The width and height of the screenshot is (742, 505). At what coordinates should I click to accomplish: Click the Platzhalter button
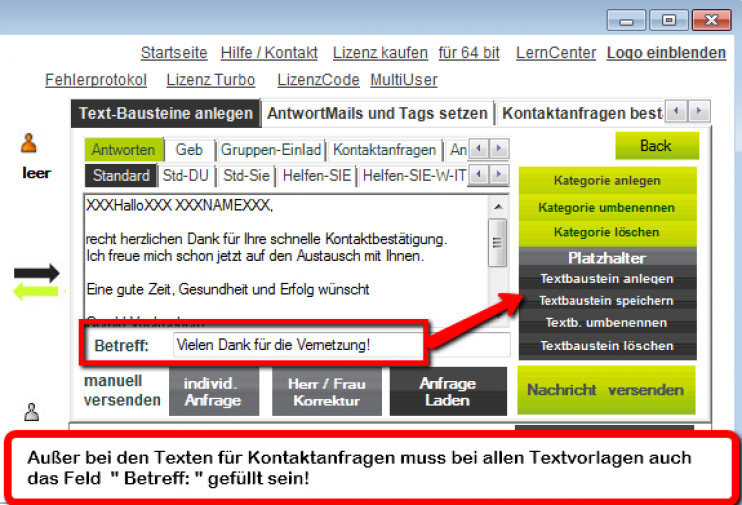pos(608,257)
